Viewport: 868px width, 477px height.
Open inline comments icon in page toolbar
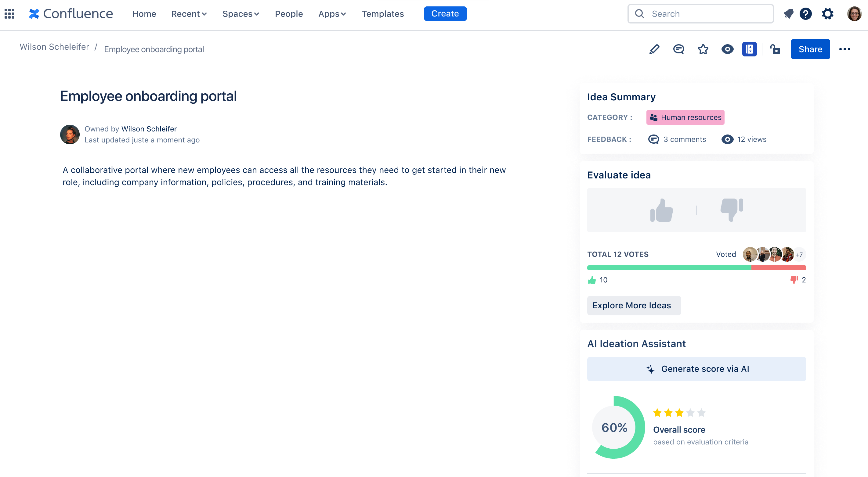(x=679, y=49)
